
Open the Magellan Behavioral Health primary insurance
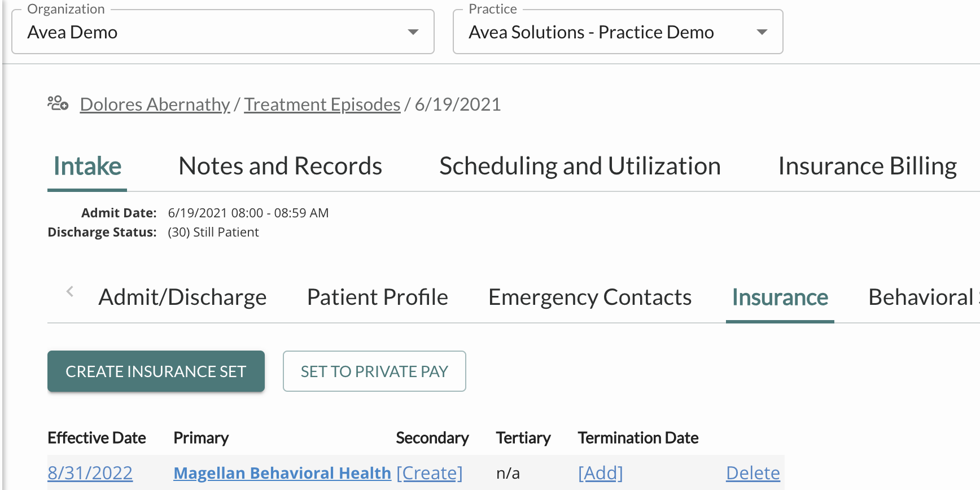tap(282, 473)
